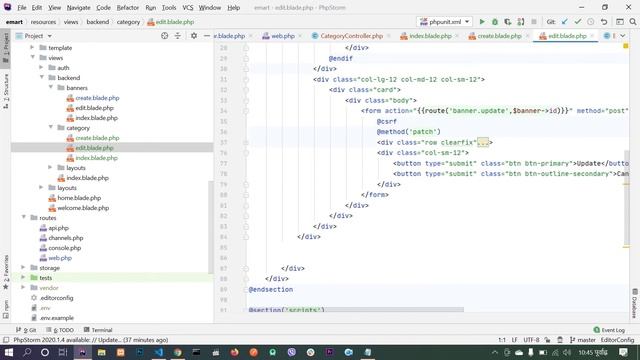Open the Favorites side panel
This screenshot has height=360, width=640.
[x=6, y=272]
